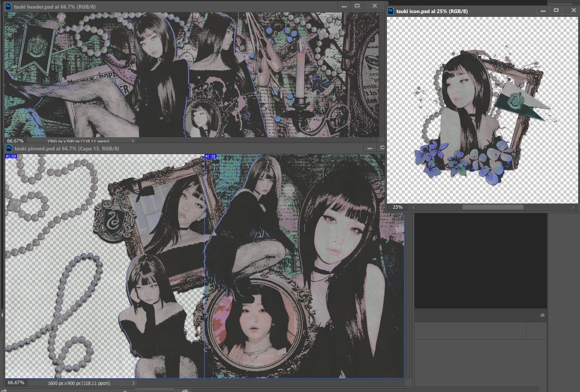The height and width of the screenshot is (392, 580).
Task: Click the 66.67% zoom field in tsuki header.psd
Action: point(15,141)
